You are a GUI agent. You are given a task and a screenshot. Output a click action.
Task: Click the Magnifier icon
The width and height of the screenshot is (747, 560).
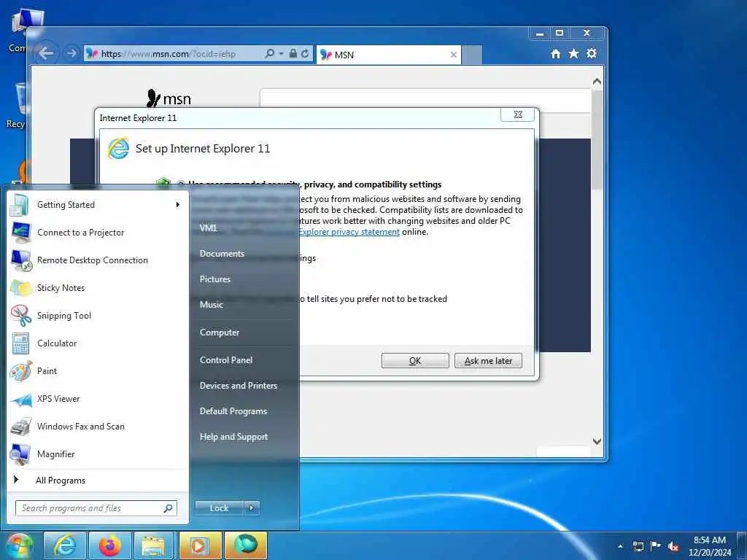coord(21,454)
